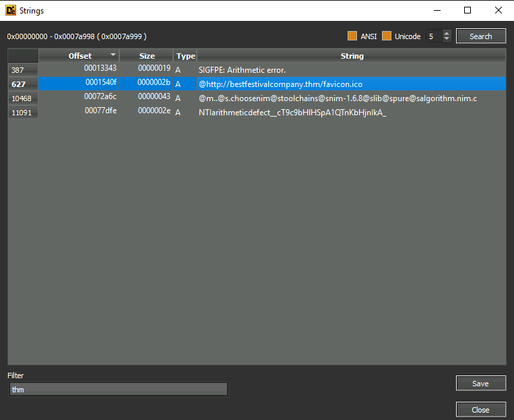
Task: Click the String column header
Action: (x=352, y=56)
